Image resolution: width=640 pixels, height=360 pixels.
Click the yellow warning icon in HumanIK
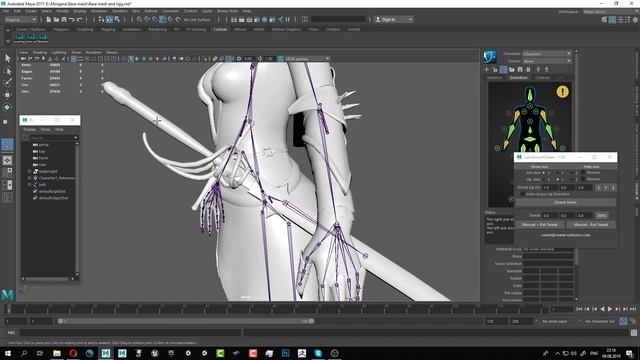pyautogui.click(x=562, y=91)
